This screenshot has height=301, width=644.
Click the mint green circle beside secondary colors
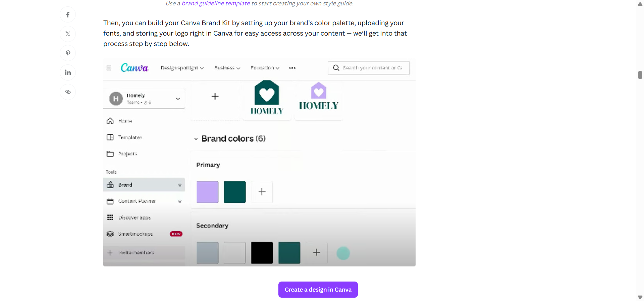coord(343,253)
